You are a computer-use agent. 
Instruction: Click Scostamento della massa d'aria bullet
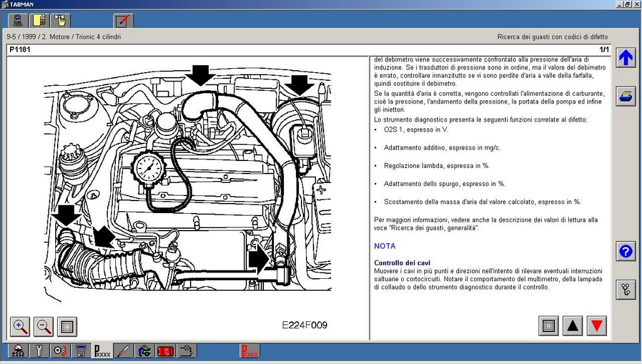point(482,202)
